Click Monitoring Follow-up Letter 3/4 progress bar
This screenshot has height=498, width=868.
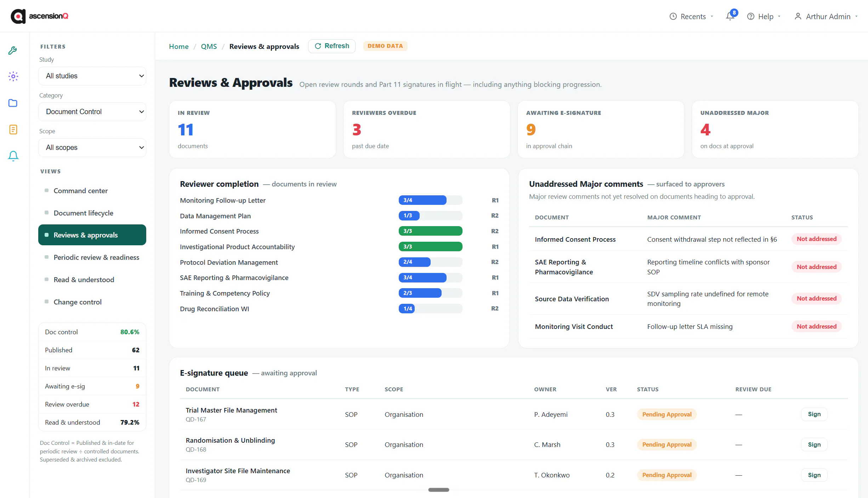pyautogui.click(x=430, y=200)
